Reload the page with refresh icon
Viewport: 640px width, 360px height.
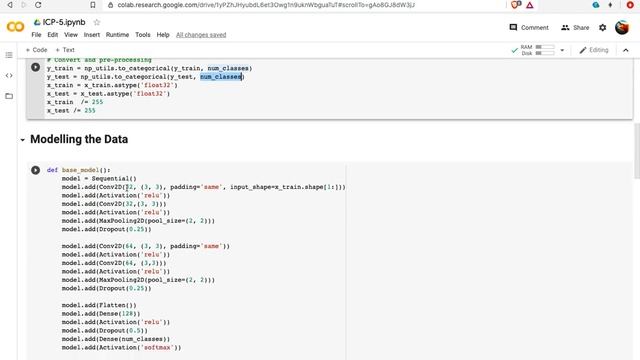(x=38, y=5)
